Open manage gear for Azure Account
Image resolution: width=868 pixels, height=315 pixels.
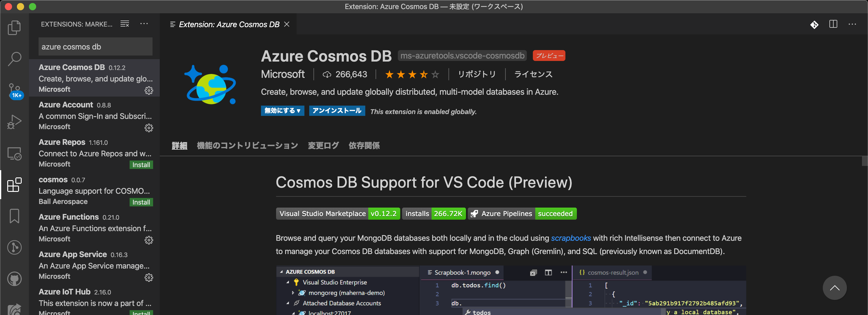(x=149, y=128)
